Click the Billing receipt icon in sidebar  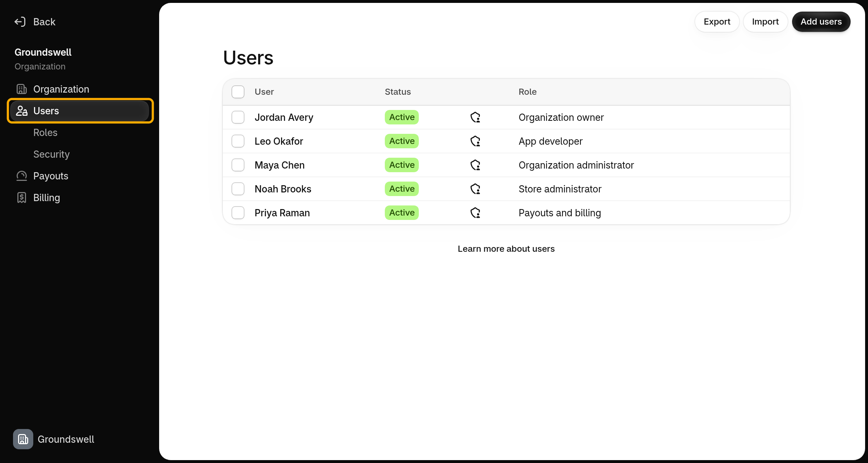[x=22, y=197]
